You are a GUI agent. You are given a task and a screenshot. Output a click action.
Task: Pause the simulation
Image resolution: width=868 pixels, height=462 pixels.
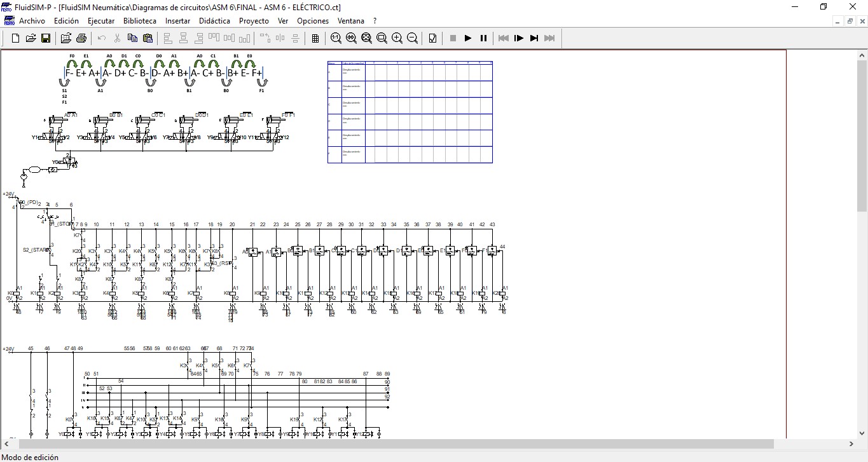(483, 38)
